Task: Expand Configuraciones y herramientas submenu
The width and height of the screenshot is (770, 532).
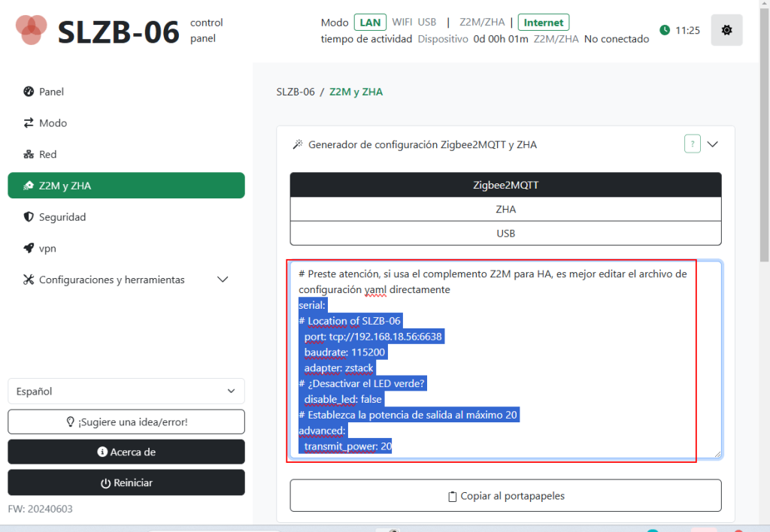Action: 223,280
